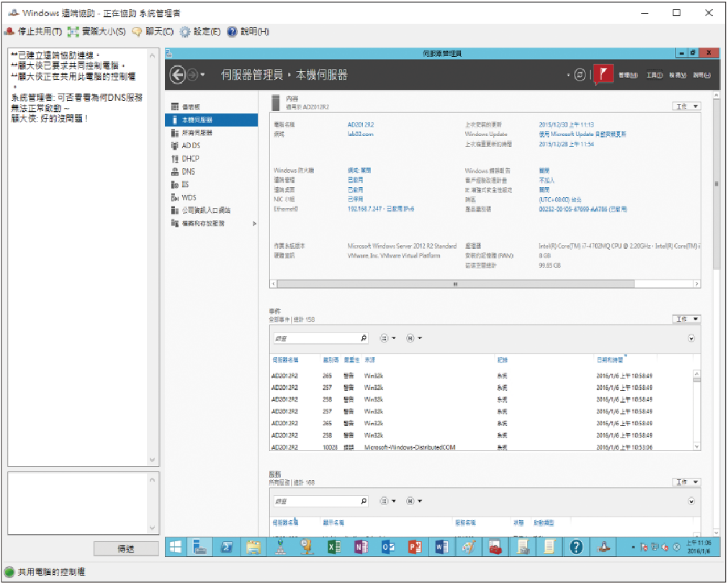Viewport: 728px width, 585px height.
Task: Launch OneNote from the taskbar
Action: click(x=361, y=548)
